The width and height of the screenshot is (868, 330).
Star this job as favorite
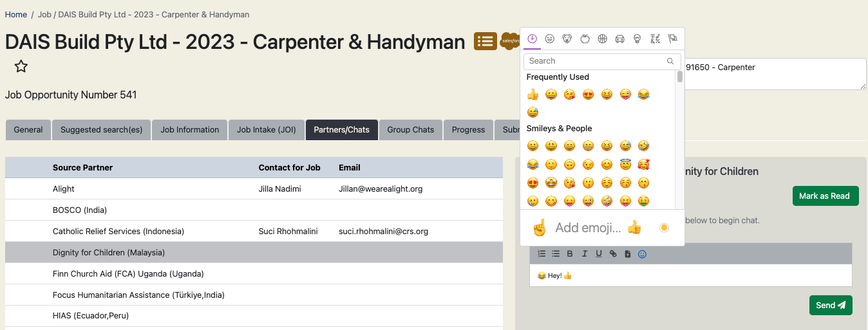[21, 66]
